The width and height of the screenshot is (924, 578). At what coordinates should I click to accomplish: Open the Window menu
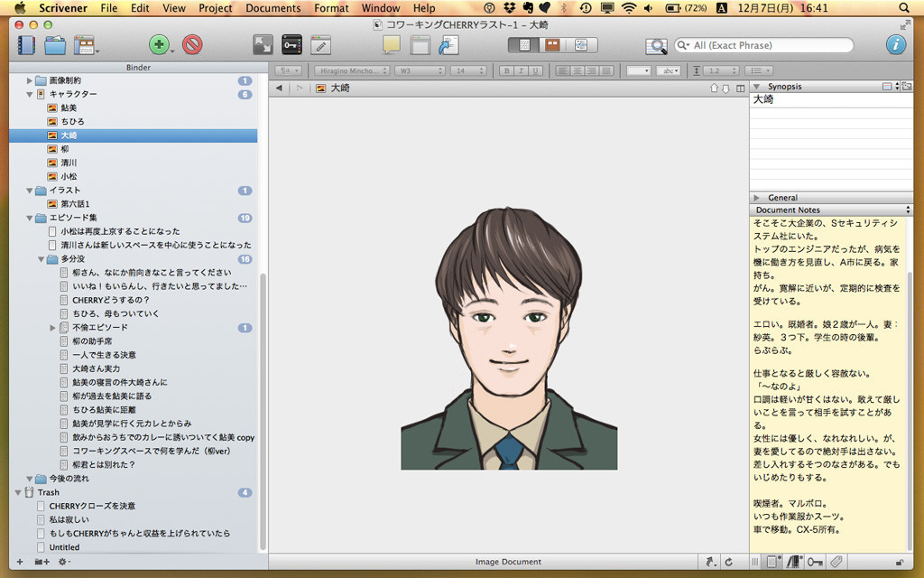pos(381,8)
